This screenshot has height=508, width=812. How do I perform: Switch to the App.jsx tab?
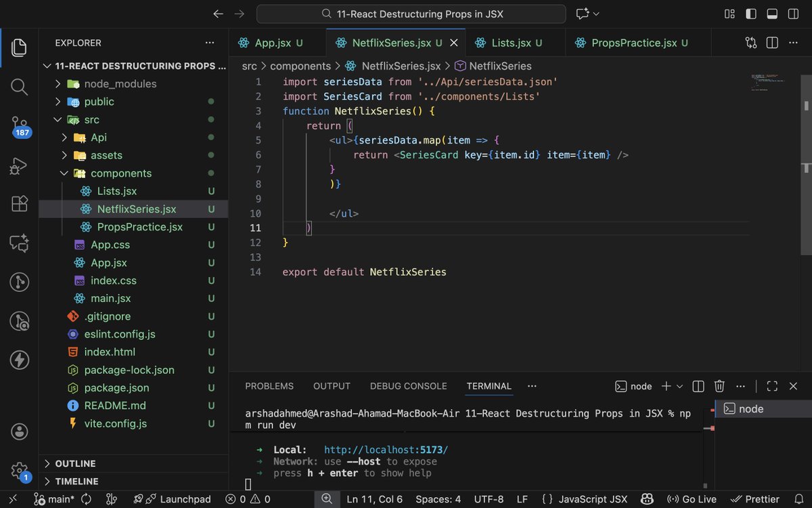pos(274,42)
